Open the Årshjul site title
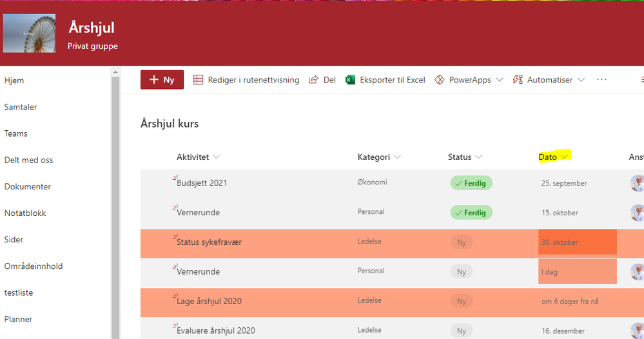Screen dimensions: 644x339 pos(91,28)
